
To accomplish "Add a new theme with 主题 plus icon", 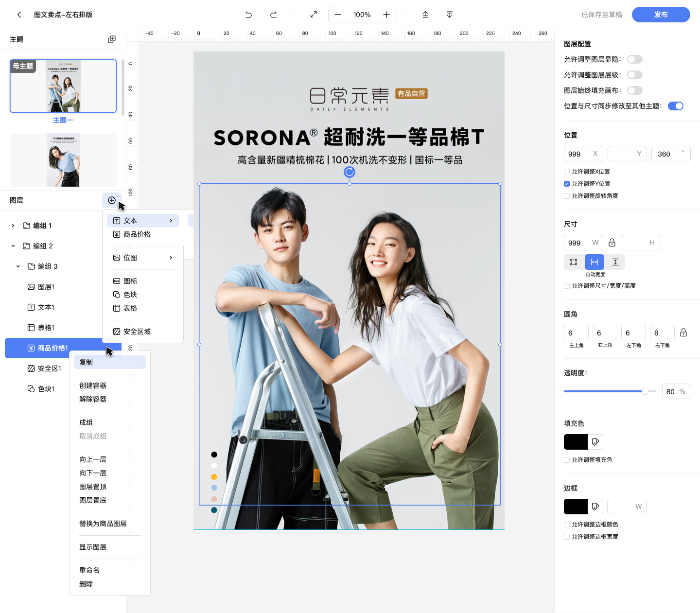I will (112, 39).
